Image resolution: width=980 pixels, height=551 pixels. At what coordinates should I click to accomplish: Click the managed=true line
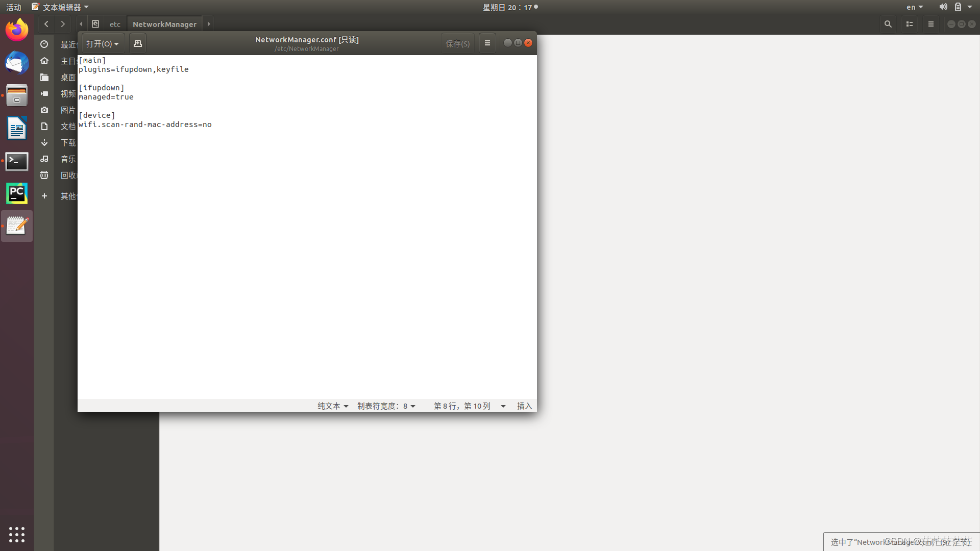(106, 97)
